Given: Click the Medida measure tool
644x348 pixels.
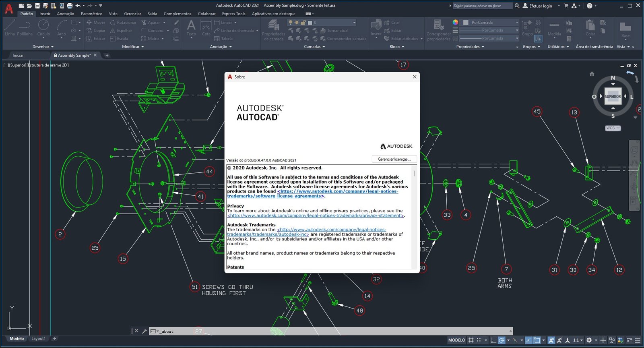Looking at the screenshot, I should [554, 28].
